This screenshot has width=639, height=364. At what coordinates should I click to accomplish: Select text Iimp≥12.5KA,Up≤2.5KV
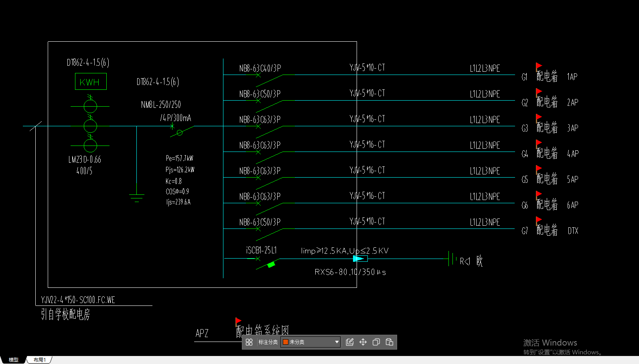pos(345,251)
